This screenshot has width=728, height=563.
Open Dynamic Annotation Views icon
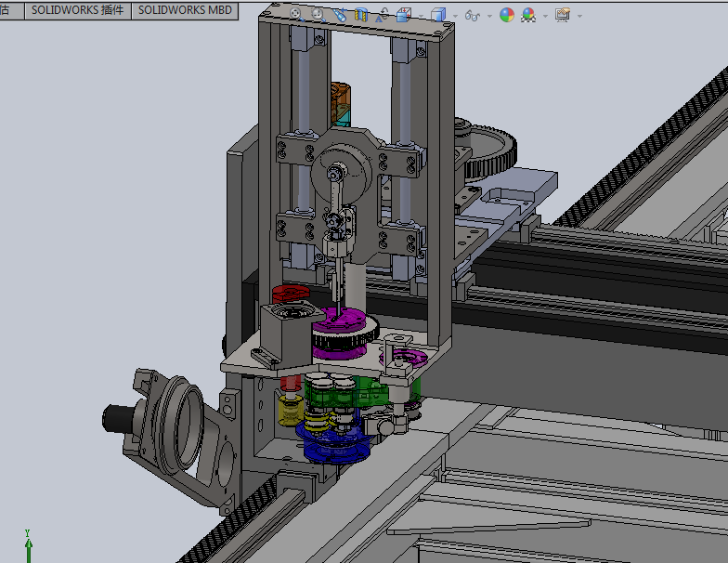[383, 15]
